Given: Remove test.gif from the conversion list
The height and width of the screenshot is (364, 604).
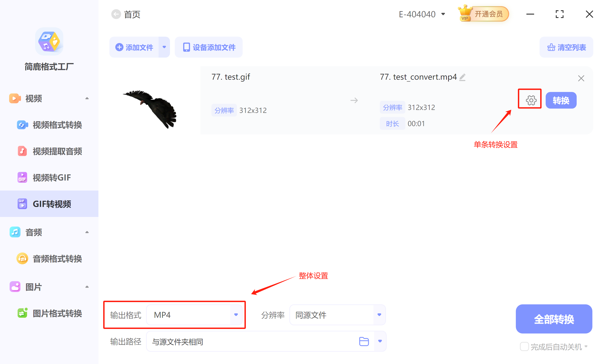Looking at the screenshot, I should coord(581,78).
